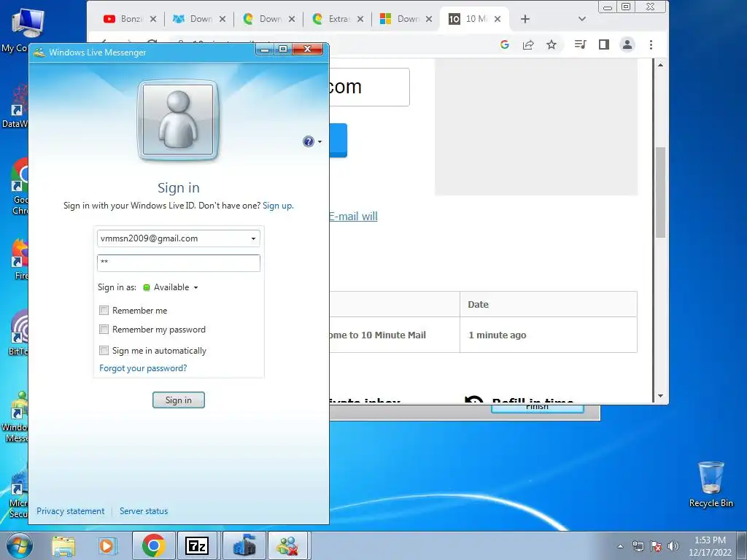The height and width of the screenshot is (560, 747).
Task: Enable Remember my password option
Action: (x=104, y=330)
